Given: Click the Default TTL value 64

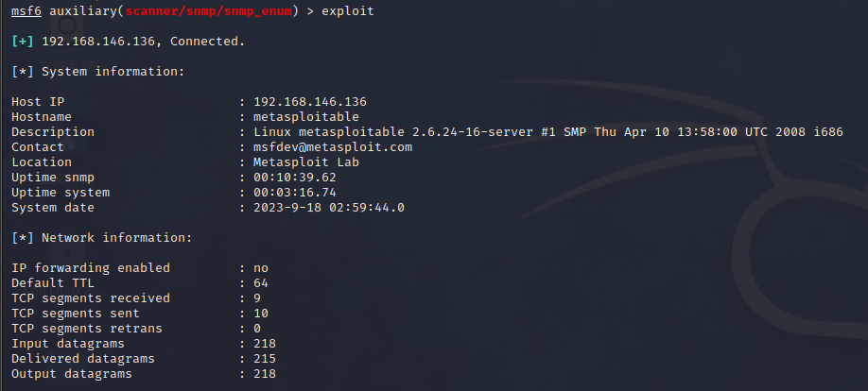Looking at the screenshot, I should (261, 283).
